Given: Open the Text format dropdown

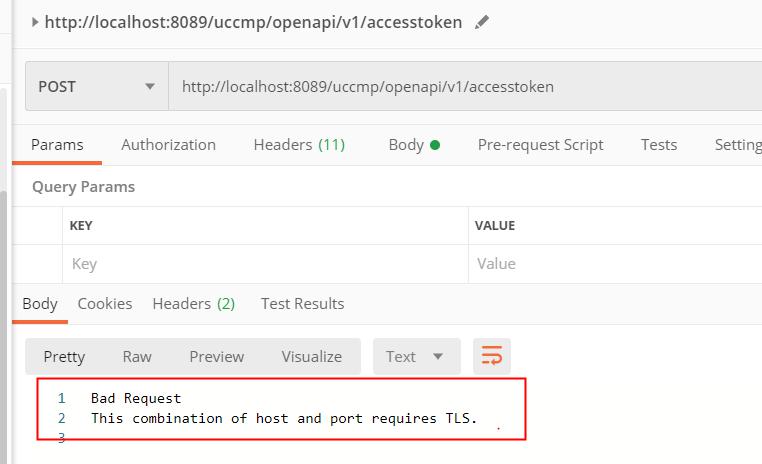Looking at the screenshot, I should (416, 357).
